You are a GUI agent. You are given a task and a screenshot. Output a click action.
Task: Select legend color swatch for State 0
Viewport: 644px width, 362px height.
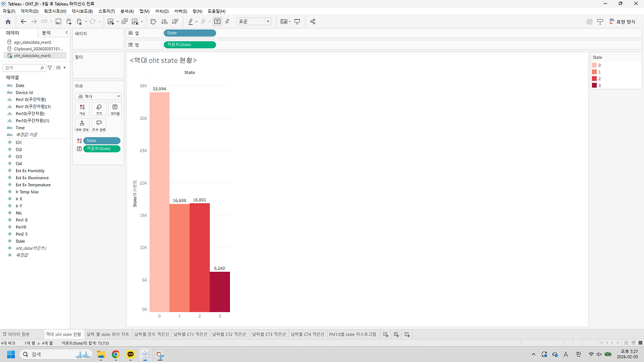(x=595, y=65)
